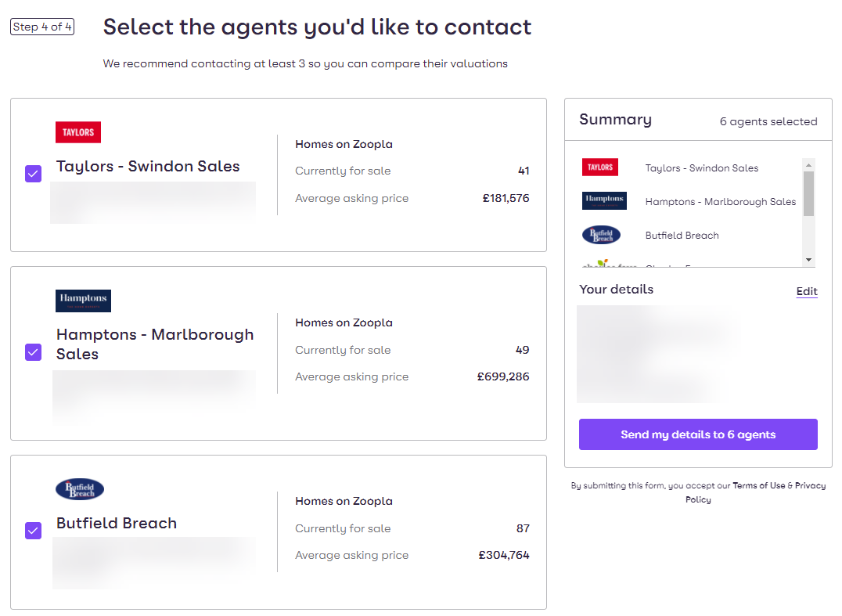Click Send my details to 6 agents
Image resolution: width=842 pixels, height=616 pixels.
click(x=698, y=434)
